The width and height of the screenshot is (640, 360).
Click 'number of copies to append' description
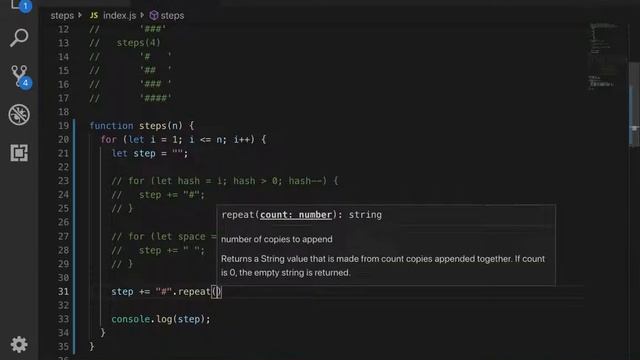277,239
